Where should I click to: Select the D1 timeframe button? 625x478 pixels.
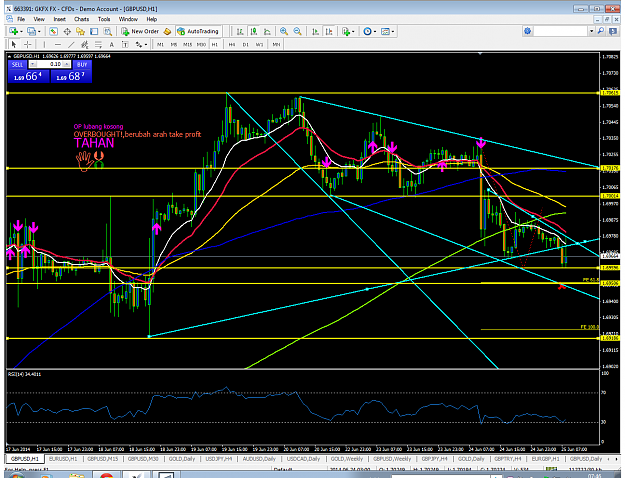(x=246, y=44)
